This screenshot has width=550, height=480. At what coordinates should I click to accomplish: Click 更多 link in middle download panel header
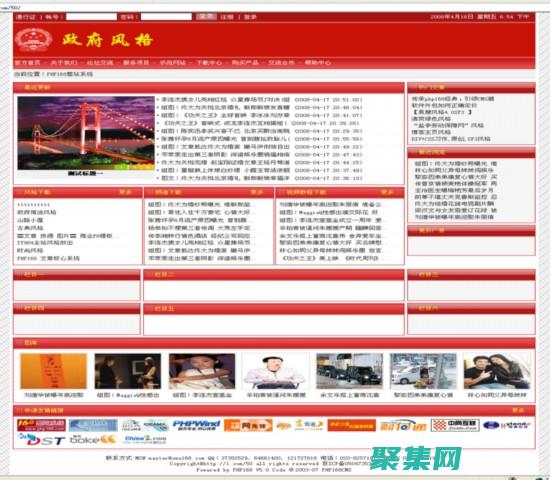click(x=256, y=192)
